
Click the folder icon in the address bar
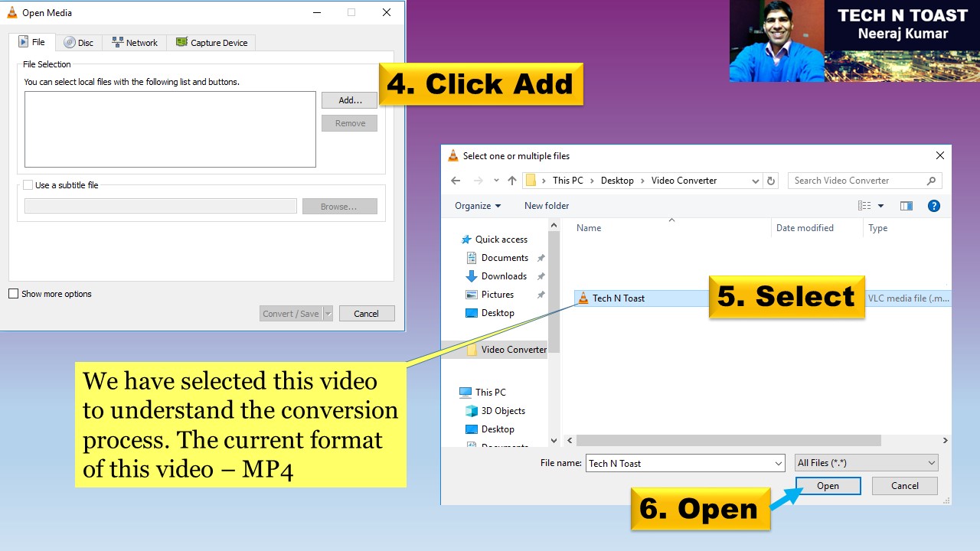(x=531, y=181)
